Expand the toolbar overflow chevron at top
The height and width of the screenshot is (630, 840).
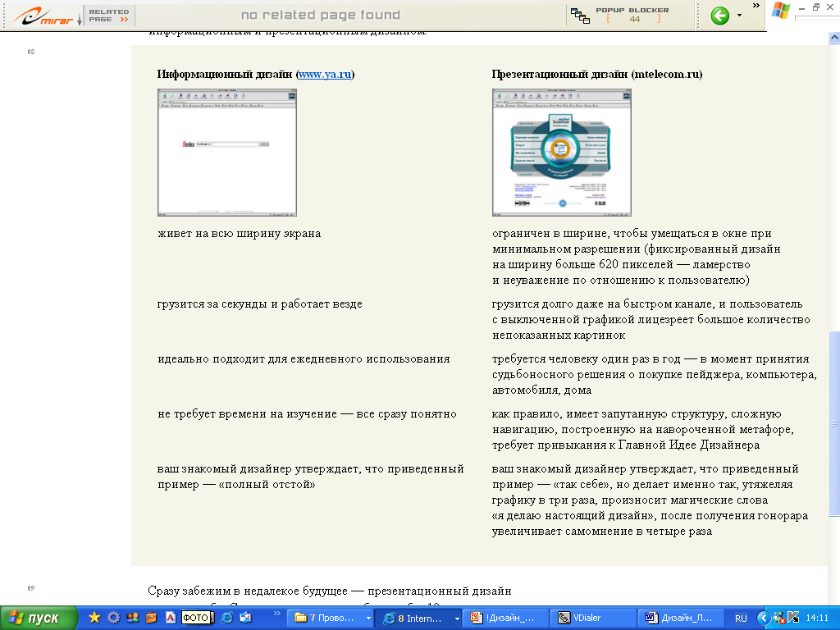(756, 6)
